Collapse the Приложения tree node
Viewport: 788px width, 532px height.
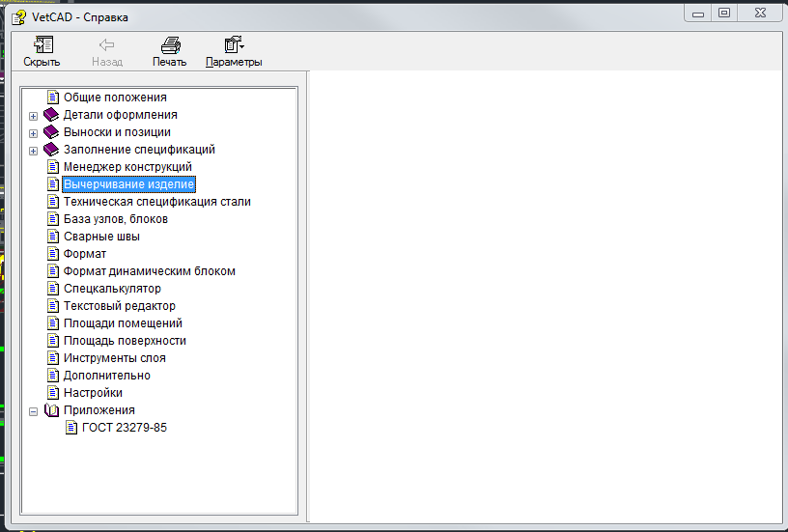click(33, 411)
